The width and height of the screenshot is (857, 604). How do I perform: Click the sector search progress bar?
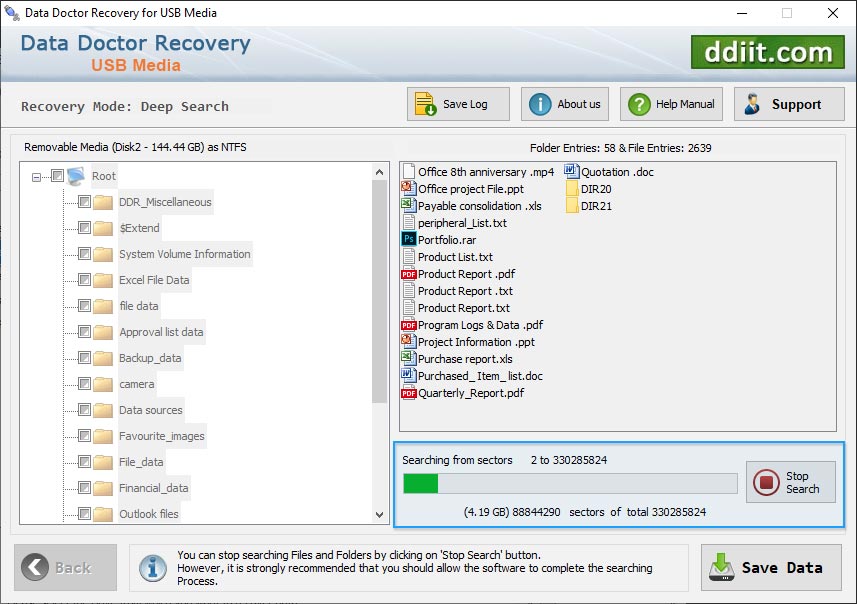pos(570,483)
